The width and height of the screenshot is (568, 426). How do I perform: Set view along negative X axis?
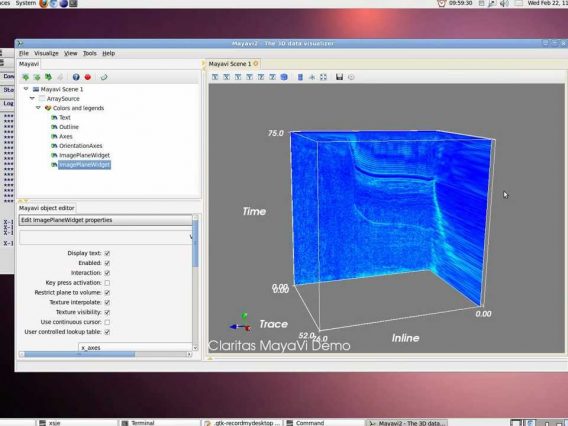(226, 77)
